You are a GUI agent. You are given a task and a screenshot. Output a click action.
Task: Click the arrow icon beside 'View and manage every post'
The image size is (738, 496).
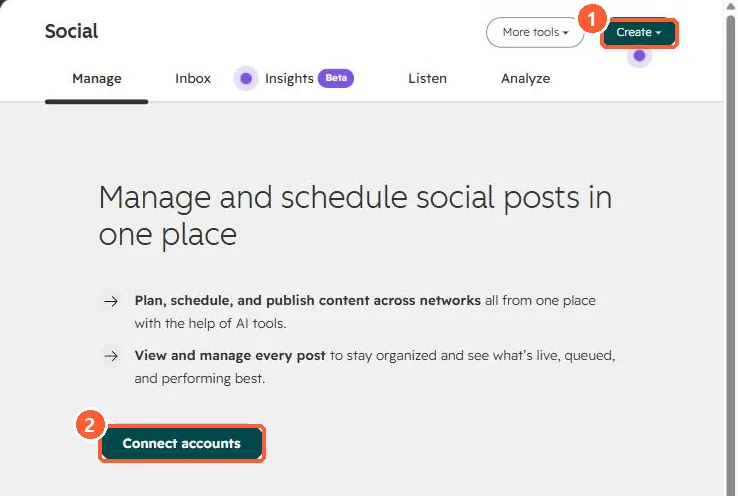pos(111,356)
